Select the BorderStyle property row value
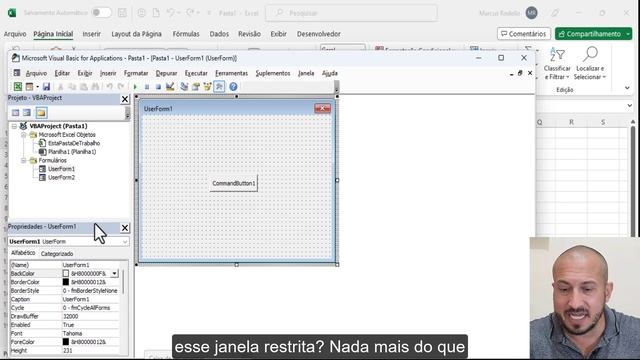Image resolution: width=640 pixels, height=360 pixels. pos(90,291)
